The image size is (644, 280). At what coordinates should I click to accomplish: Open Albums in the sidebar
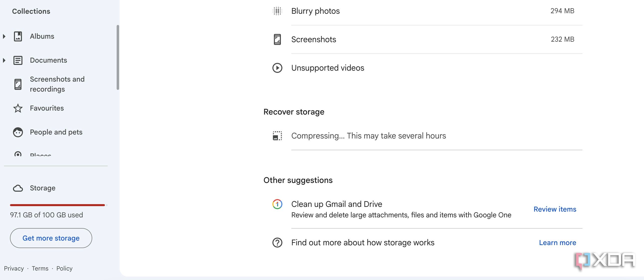(x=42, y=36)
